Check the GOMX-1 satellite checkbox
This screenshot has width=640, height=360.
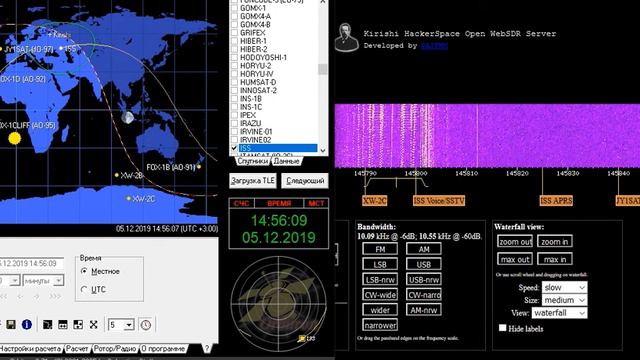[234, 8]
